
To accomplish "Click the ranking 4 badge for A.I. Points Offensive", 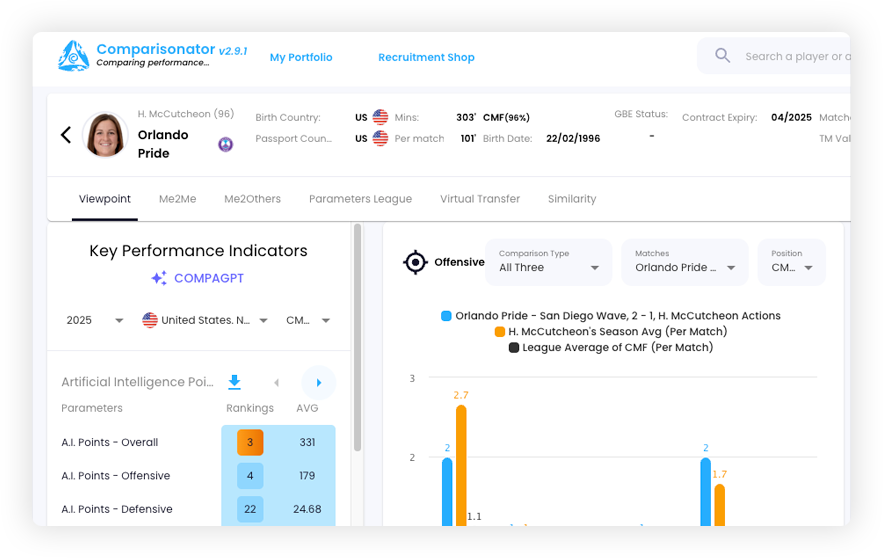I will tap(250, 476).
